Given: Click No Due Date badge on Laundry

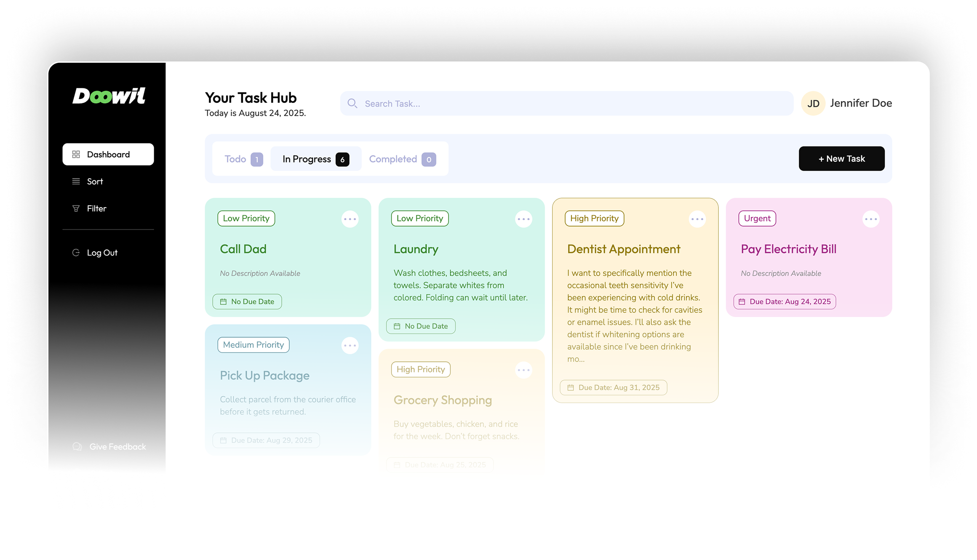Looking at the screenshot, I should (x=421, y=326).
